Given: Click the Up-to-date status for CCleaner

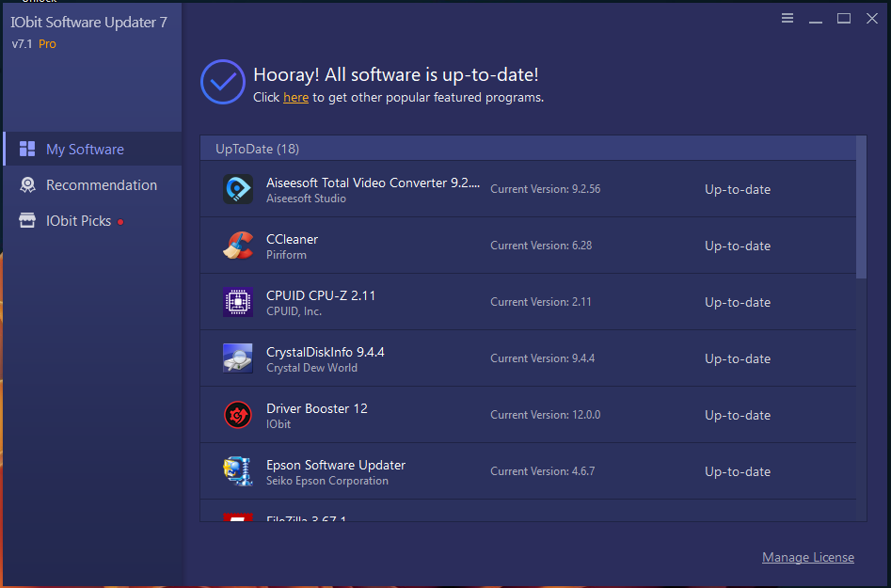Looking at the screenshot, I should [x=738, y=246].
